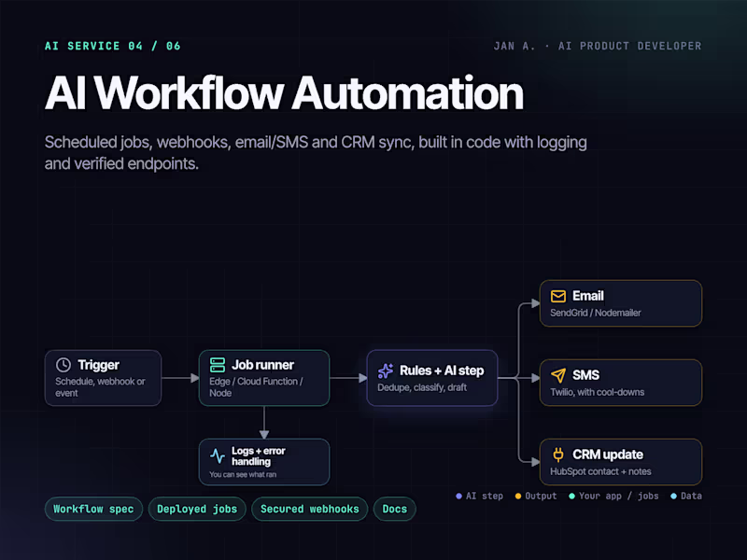Screen dimensions: 747x560
Task: Click the Trigger card title
Action: point(98,365)
